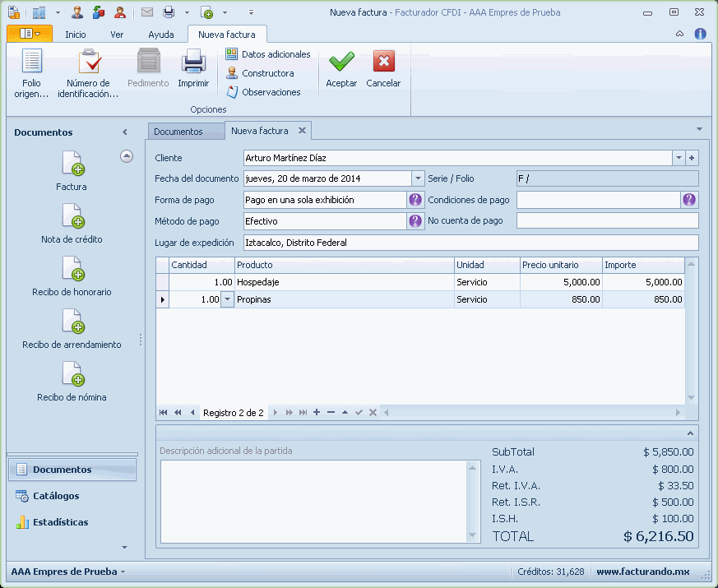Open the Estadísticas navigation section
The height and width of the screenshot is (588, 718).
60,522
